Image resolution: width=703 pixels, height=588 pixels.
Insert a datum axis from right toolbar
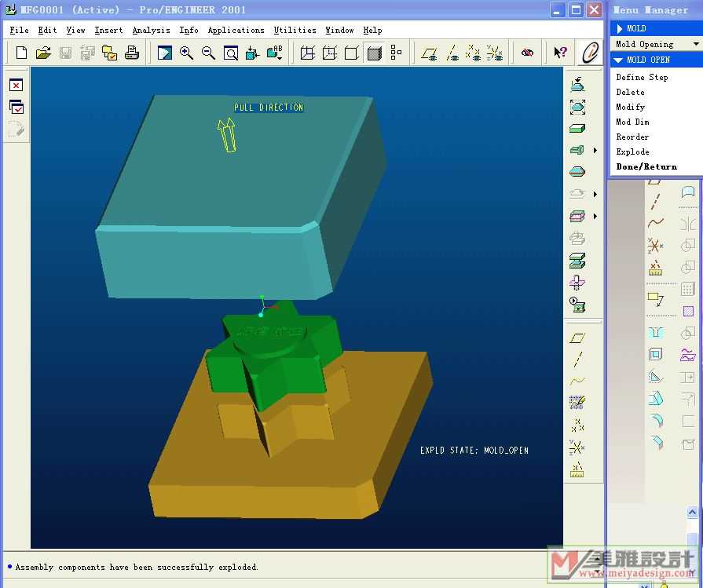tap(578, 360)
